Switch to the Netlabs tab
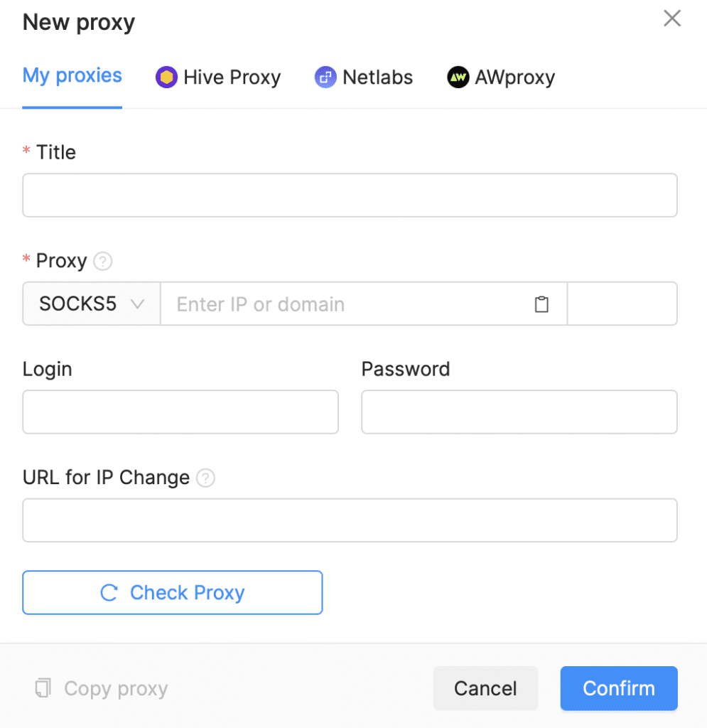The height and width of the screenshot is (728, 707). tap(364, 77)
